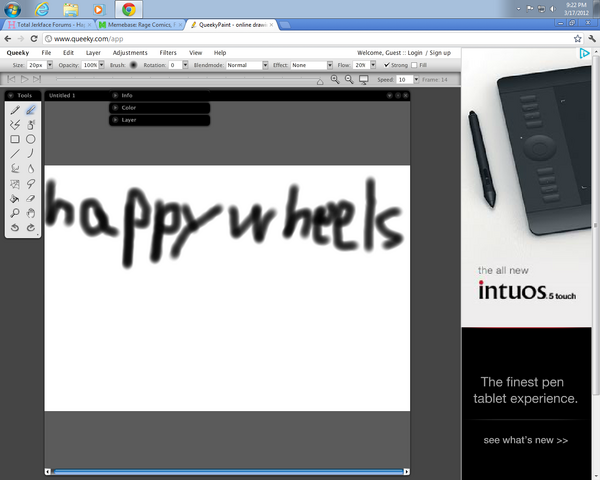Select the Ellipse shape tool

pos(31,139)
